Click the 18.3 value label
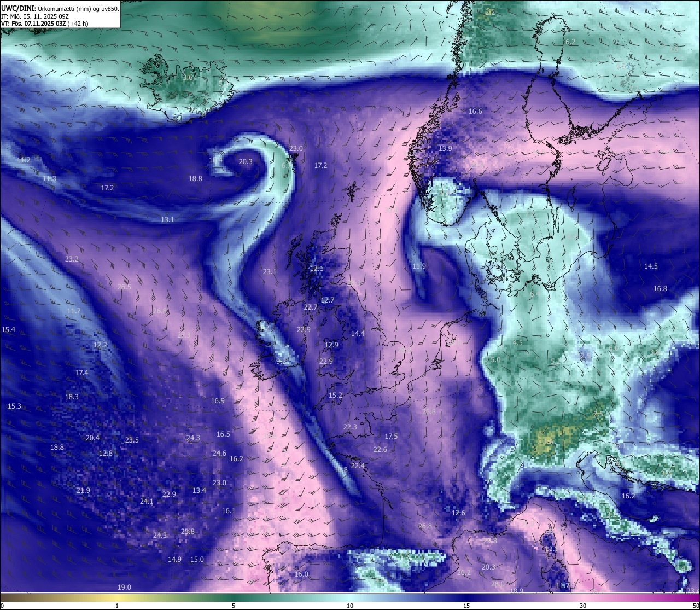Viewport: 700px width, 610px height. (x=72, y=397)
